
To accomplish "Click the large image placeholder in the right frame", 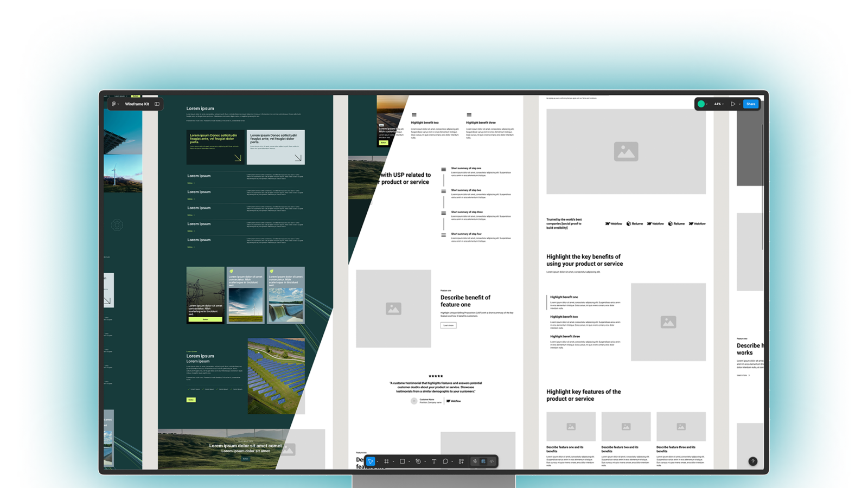I will [x=626, y=152].
